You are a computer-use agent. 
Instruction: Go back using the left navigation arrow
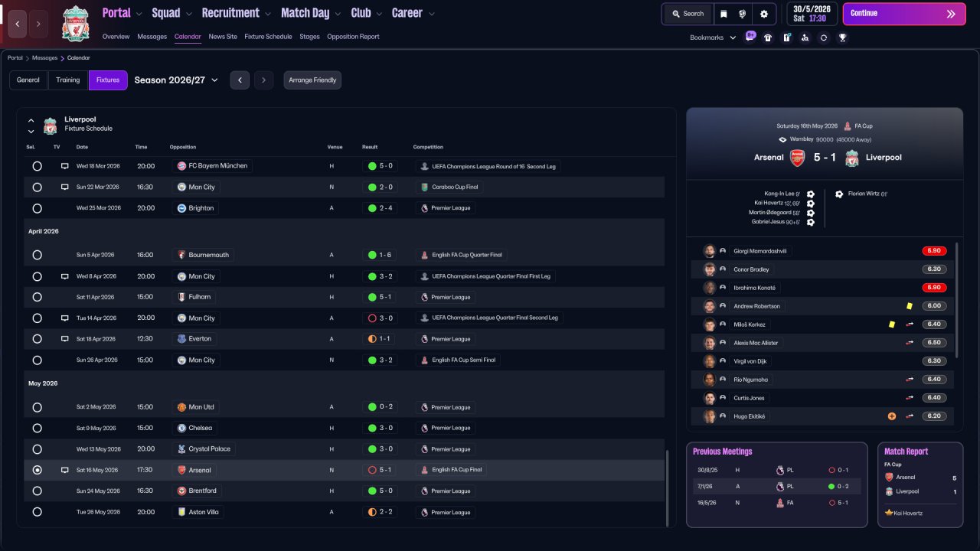coord(17,24)
